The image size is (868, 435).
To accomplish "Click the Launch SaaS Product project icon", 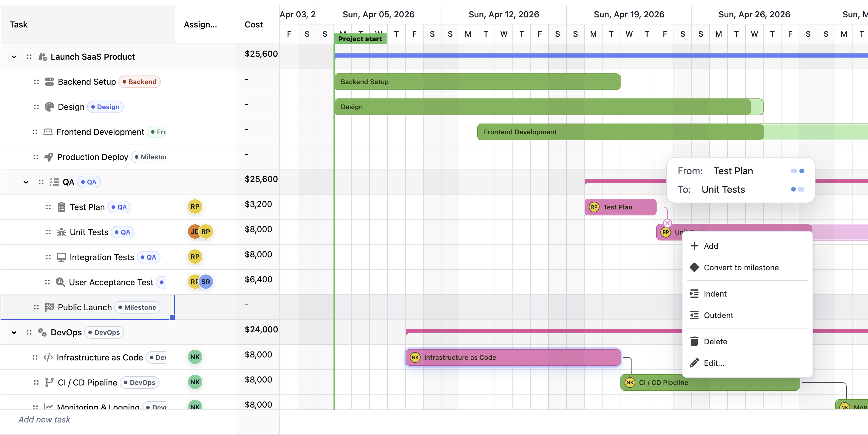I will [x=42, y=57].
